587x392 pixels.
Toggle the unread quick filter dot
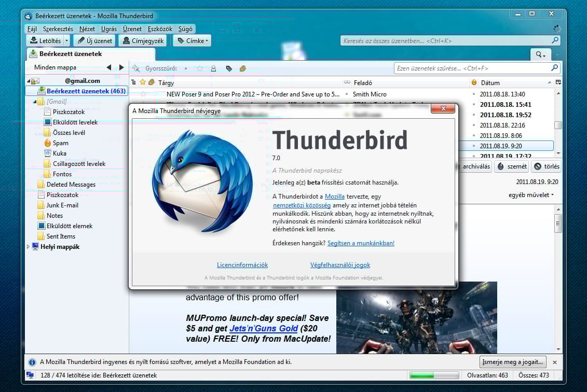pyautogui.click(x=186, y=68)
